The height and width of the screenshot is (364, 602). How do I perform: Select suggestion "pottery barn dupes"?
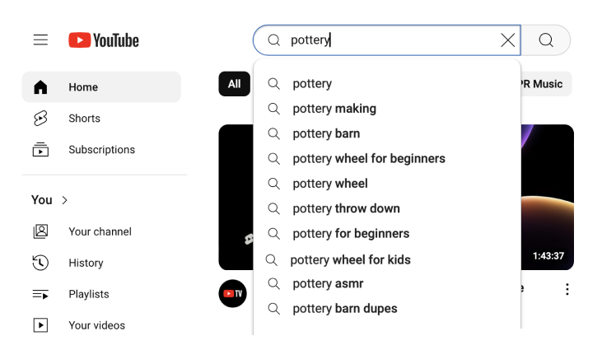point(345,309)
